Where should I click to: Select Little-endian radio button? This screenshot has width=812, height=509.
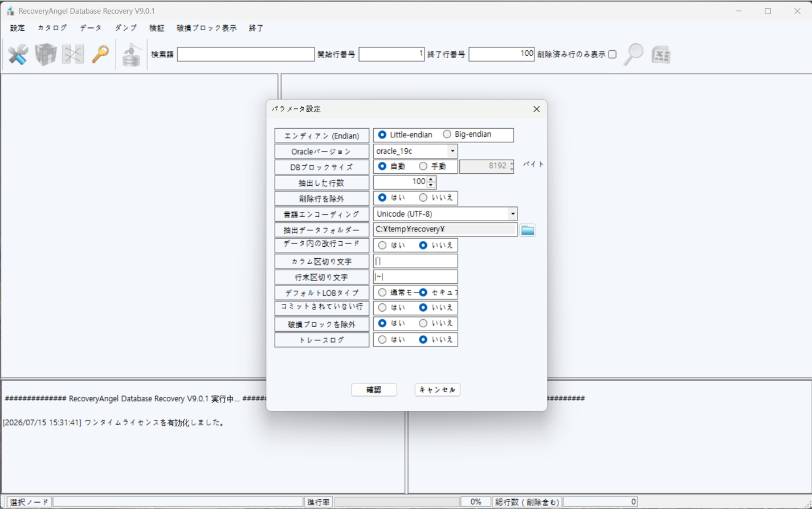(x=382, y=135)
